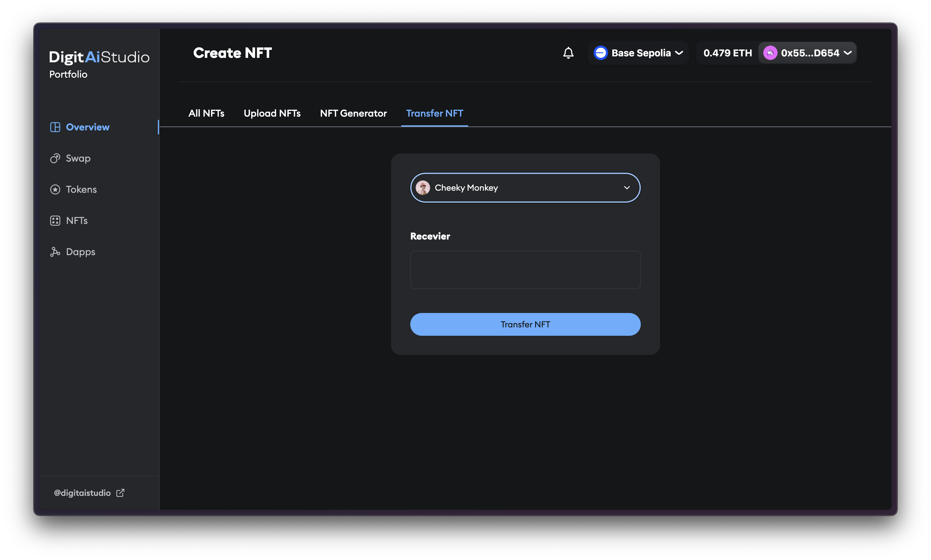Click the Swap coins icon
This screenshot has height=560, width=931.
(x=55, y=159)
